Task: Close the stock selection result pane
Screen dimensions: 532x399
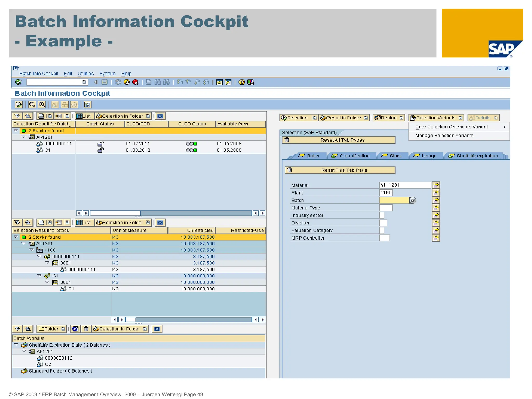Action: pyautogui.click(x=160, y=223)
